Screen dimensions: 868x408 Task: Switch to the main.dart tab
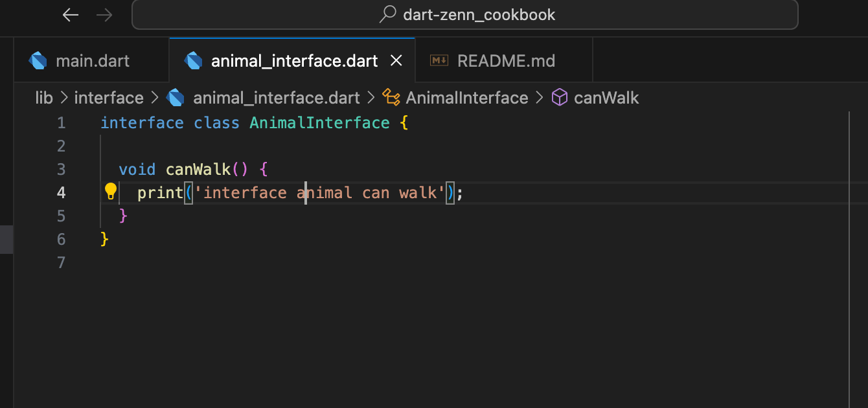click(x=92, y=61)
